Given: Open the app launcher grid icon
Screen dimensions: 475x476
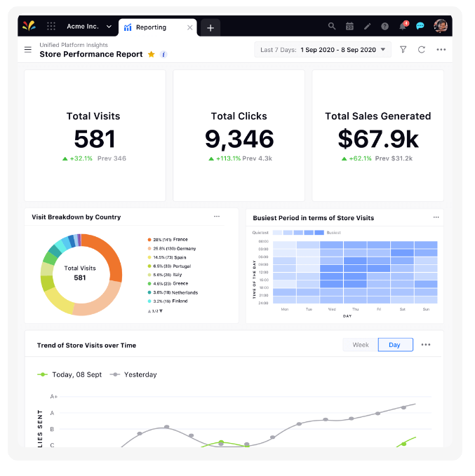Looking at the screenshot, I should tap(51, 27).
